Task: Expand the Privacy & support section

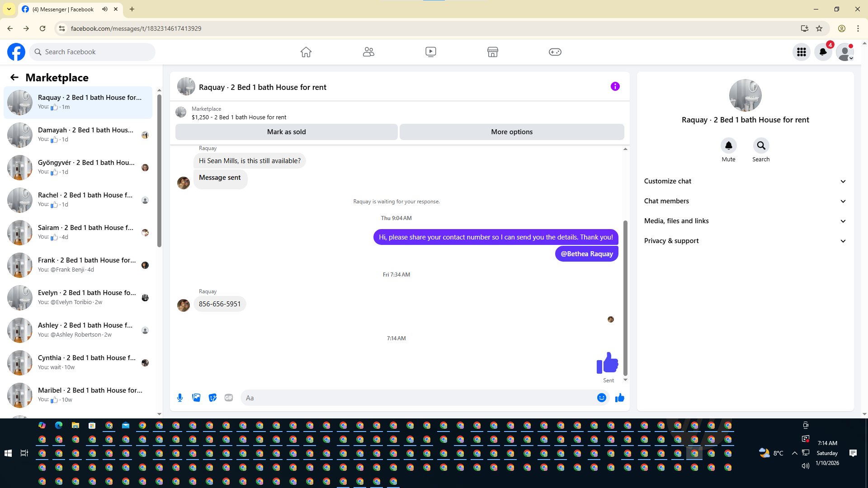Action: [745, 241]
